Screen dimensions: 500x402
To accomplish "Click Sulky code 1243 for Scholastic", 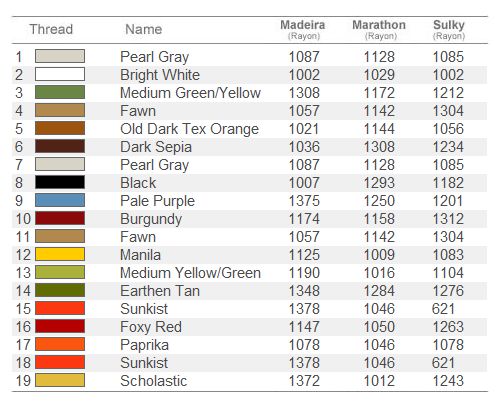I will click(448, 381).
